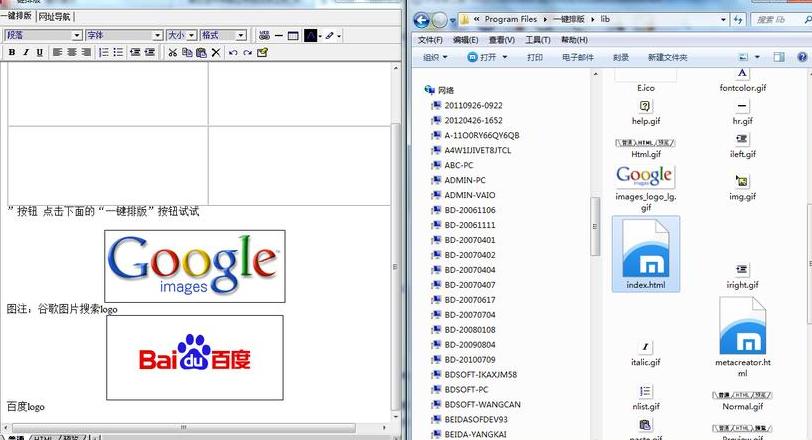
Task: Open the 段落 paragraph dropdown
Action: [x=44, y=35]
